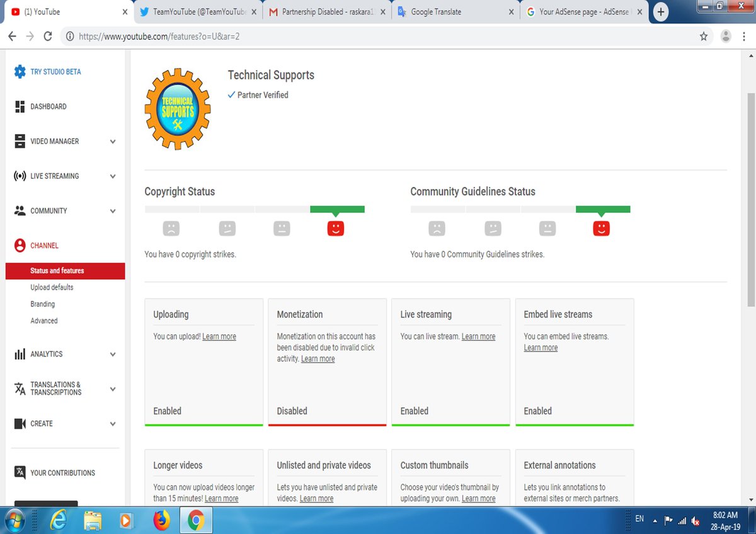Click the volume icon in system tray

click(696, 521)
